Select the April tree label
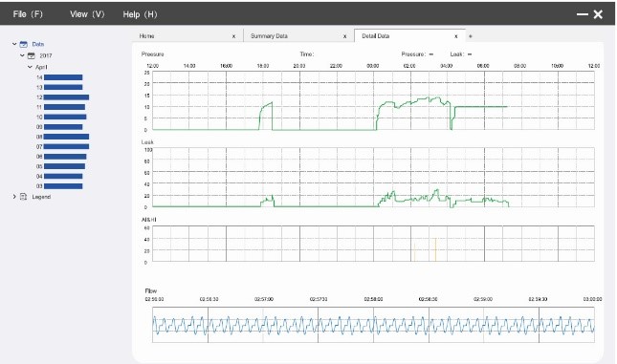617x364 pixels. point(41,67)
